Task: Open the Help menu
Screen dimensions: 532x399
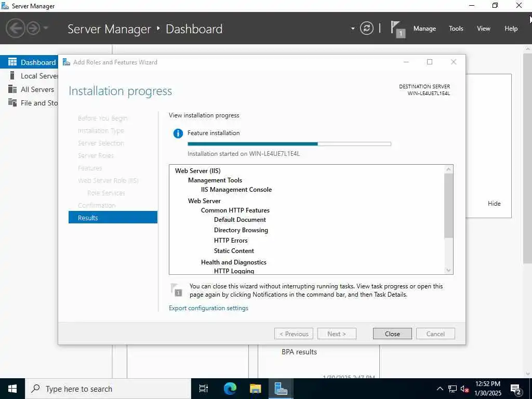Action: point(511,29)
